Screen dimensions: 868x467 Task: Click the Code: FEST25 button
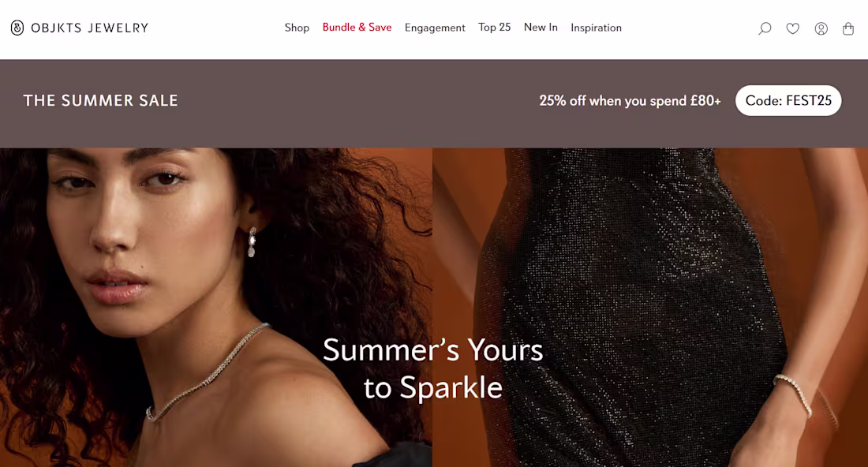pyautogui.click(x=788, y=101)
